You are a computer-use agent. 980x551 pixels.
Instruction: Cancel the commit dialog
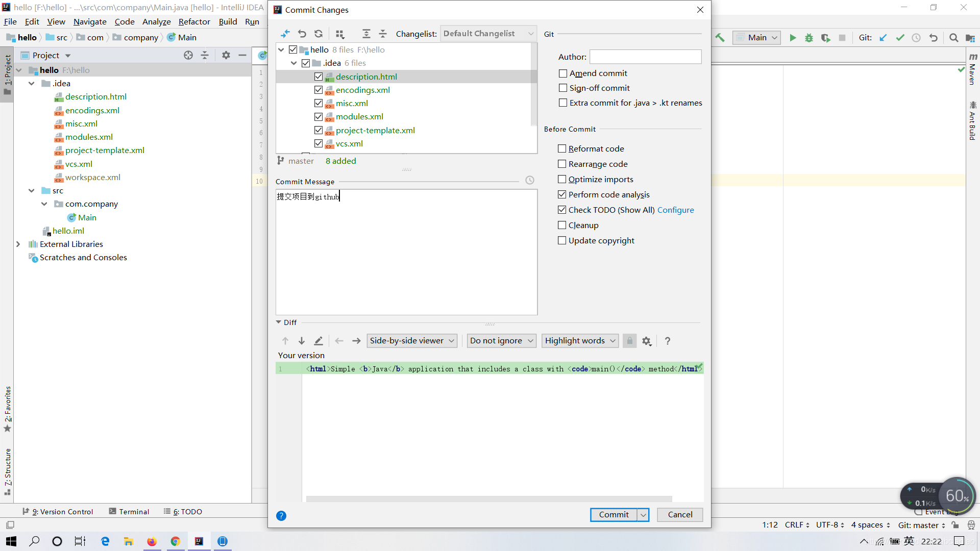click(680, 515)
